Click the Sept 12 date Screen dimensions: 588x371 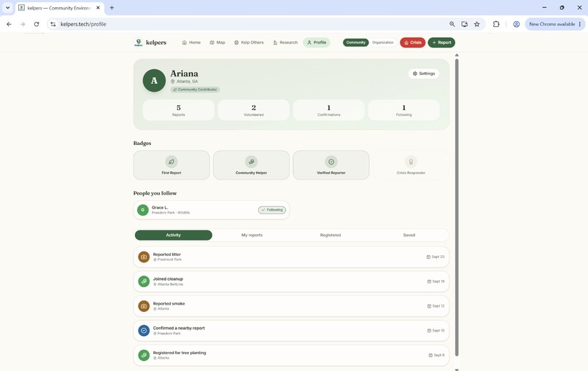(x=436, y=306)
